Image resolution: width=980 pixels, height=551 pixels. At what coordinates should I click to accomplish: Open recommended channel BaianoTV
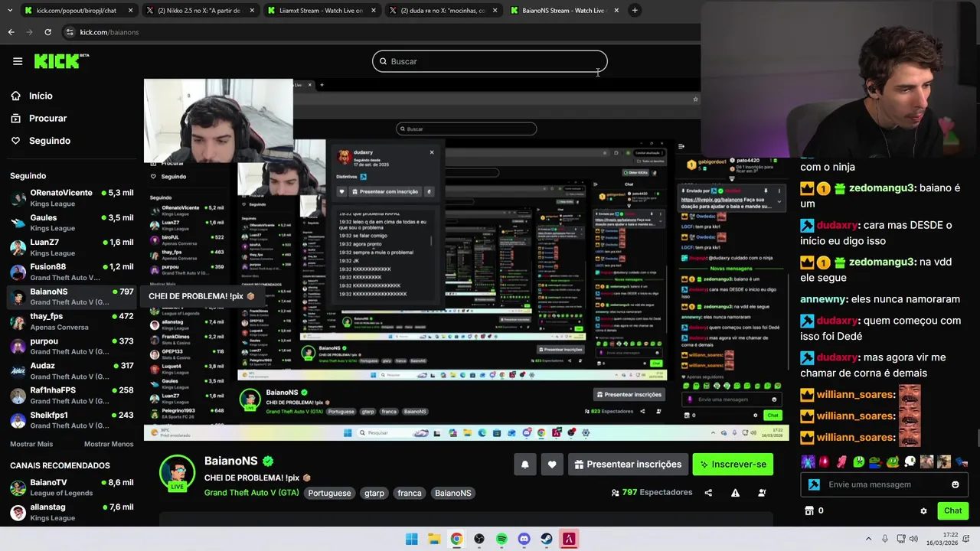coord(72,487)
